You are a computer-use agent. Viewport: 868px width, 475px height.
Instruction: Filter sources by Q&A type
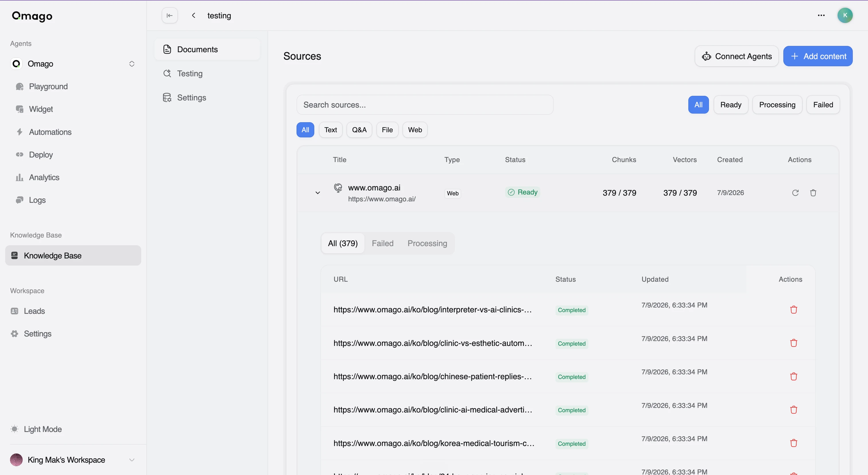[359, 130]
